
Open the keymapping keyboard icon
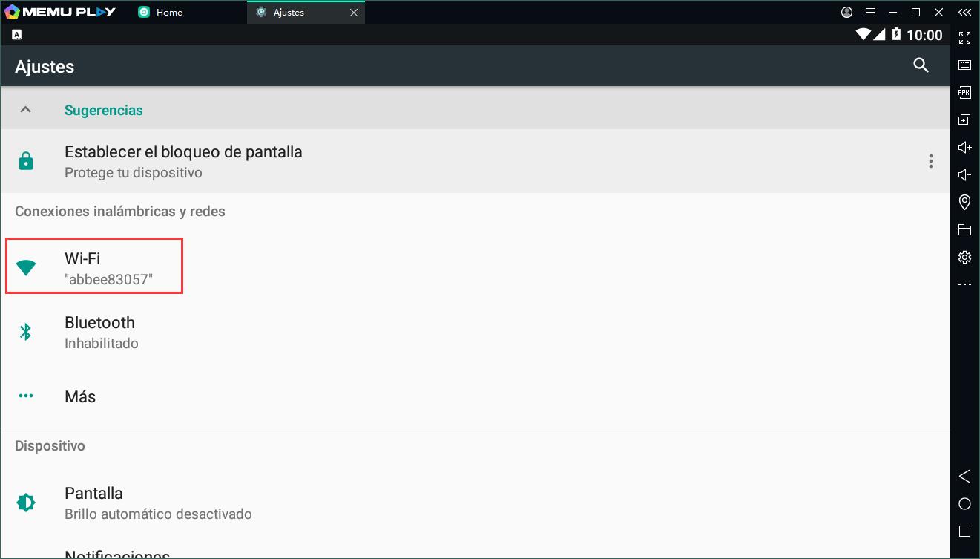point(964,65)
